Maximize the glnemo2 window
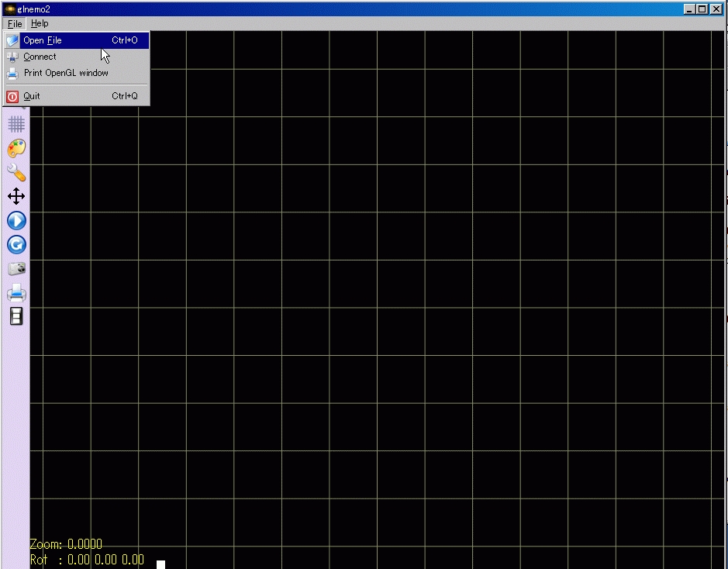This screenshot has width=728, height=569. tap(702, 9)
